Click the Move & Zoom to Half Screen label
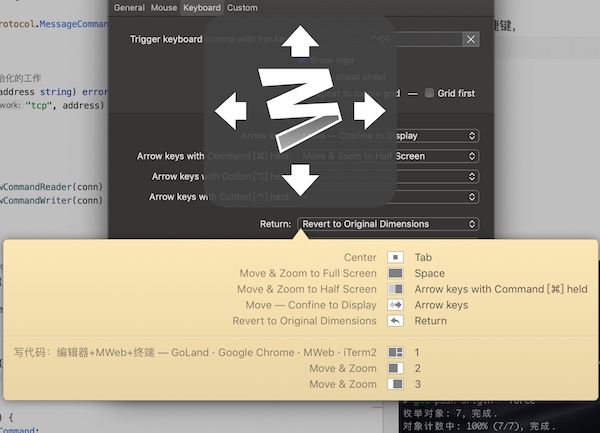Screen dimensions: 600x433 (307, 289)
